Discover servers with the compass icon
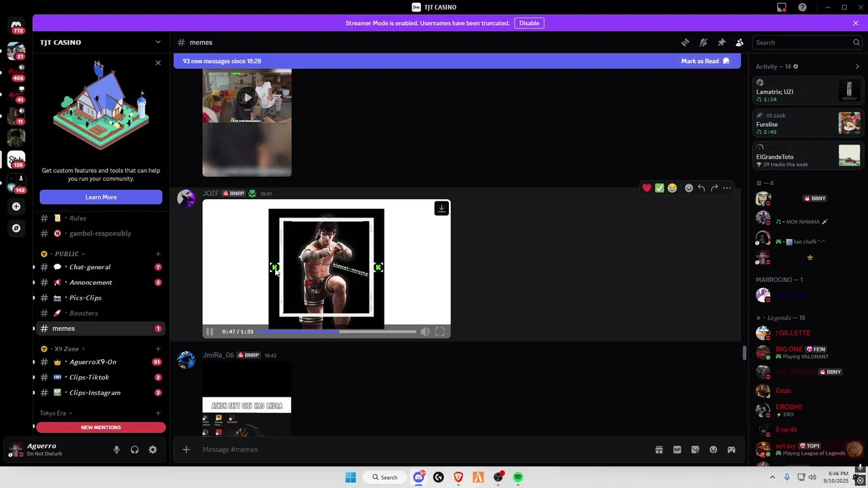The width and height of the screenshot is (868, 488). pyautogui.click(x=16, y=228)
